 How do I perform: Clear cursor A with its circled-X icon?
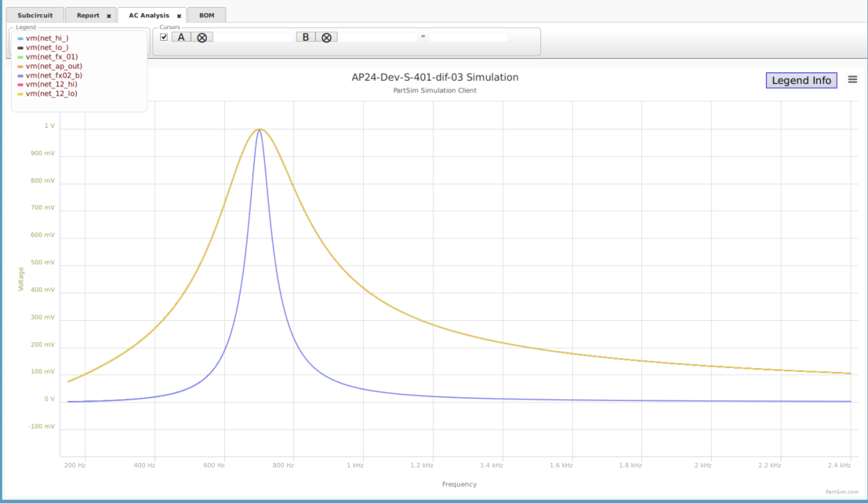[202, 37]
